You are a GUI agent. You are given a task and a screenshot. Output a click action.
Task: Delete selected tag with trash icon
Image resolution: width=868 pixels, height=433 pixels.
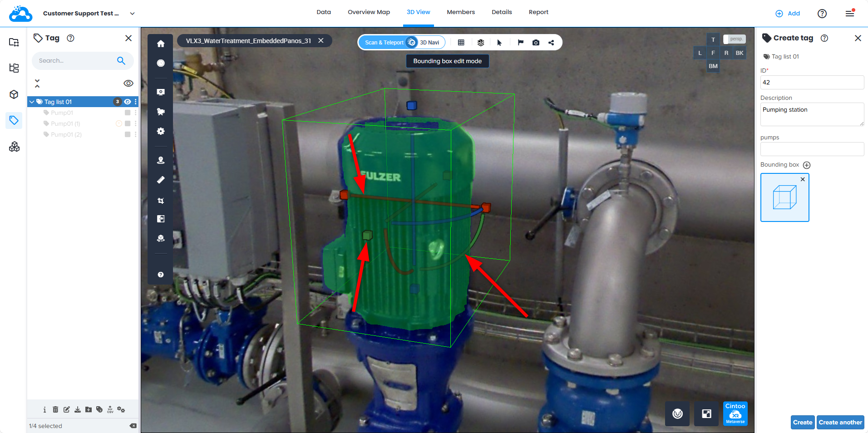point(55,409)
